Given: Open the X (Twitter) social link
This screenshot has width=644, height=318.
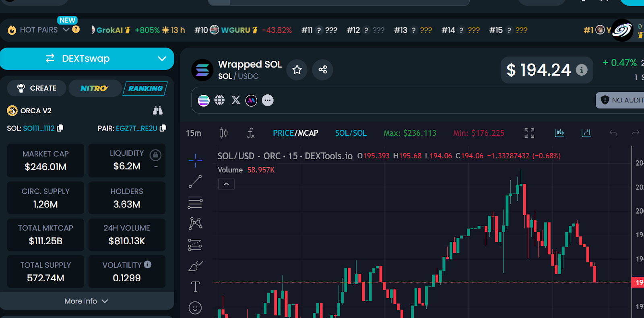Looking at the screenshot, I should click(236, 100).
